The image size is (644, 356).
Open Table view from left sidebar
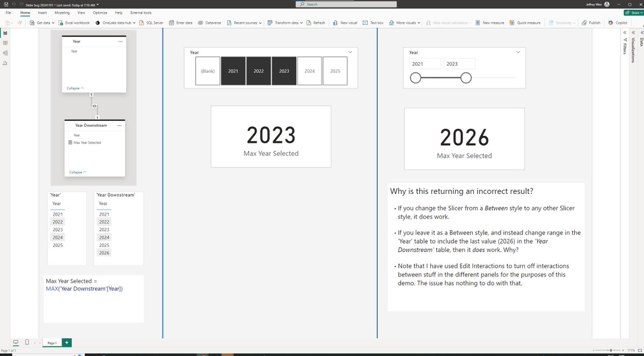tap(5, 43)
